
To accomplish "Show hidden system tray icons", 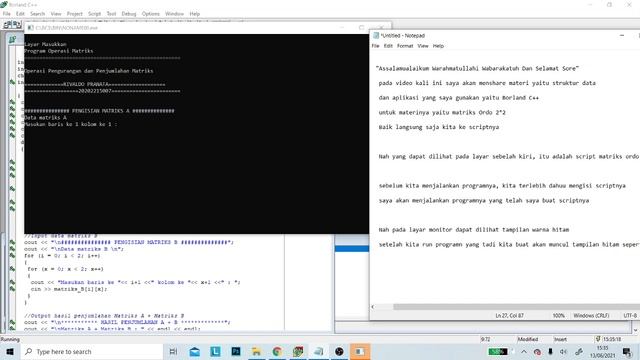I will pos(524,351).
